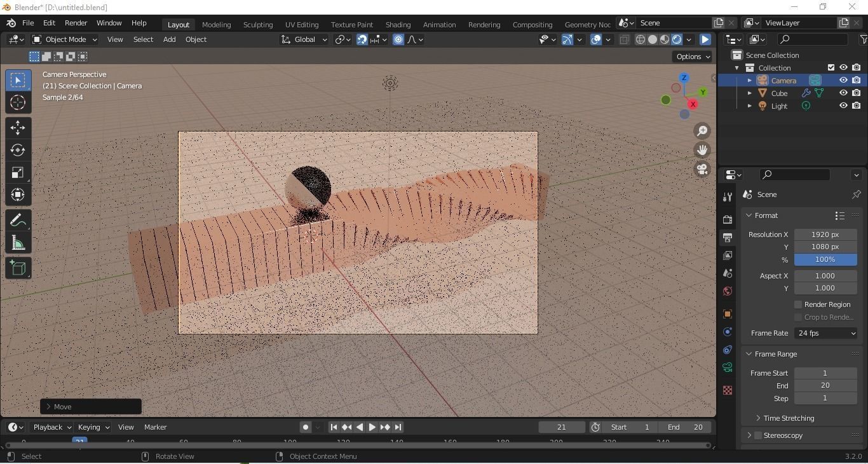The height and width of the screenshot is (464, 868).
Task: Hide the Cube in the viewport via eye icon
Action: (843, 93)
